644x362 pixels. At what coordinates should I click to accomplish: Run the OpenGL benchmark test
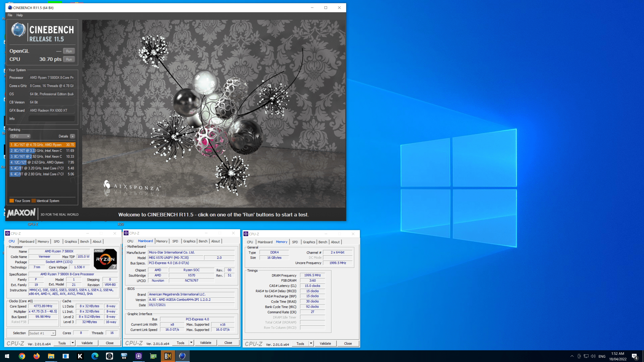[x=69, y=51]
